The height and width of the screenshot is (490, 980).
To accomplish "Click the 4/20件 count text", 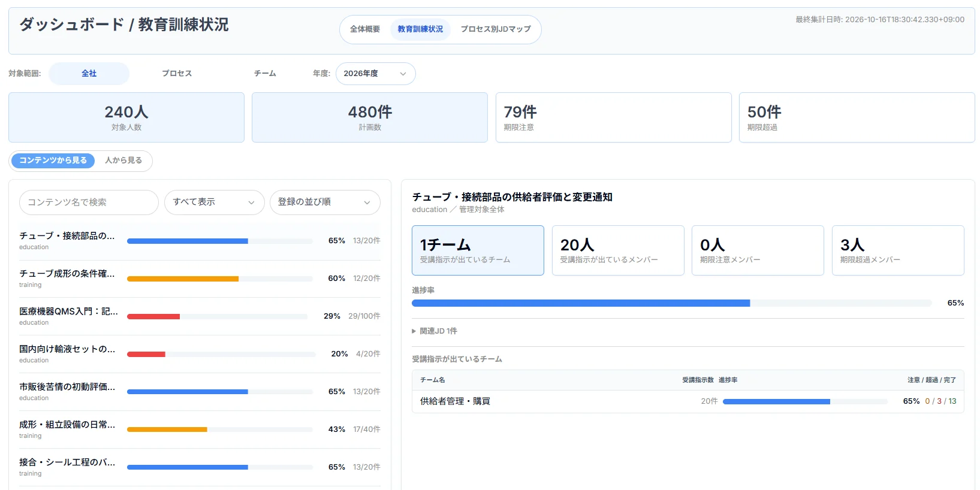I will 368,354.
